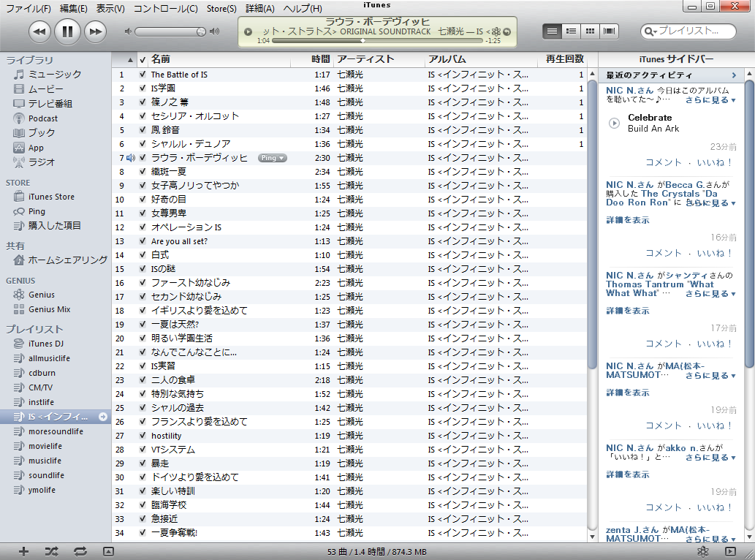Screen dimensions: 755x560
Task: Open the コントロール(C) menu
Action: (166, 8)
